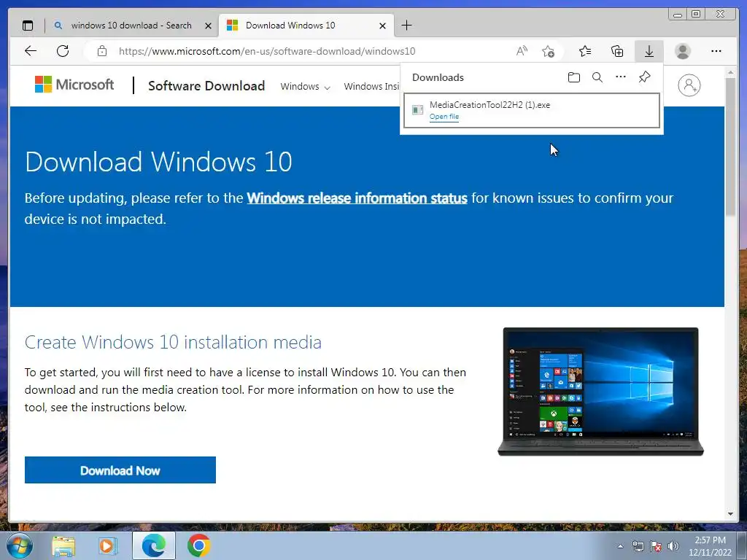Open the taskbar clock showing 2:57 PM
747x560 pixels.
[x=710, y=546]
